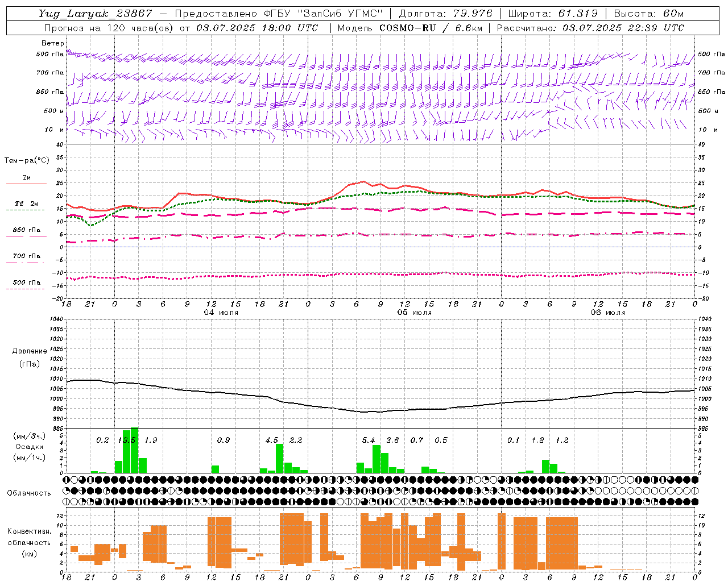Screen dimensions: 728x582
Task: Click the 5.4 precipitation total value
Action: 369,440
